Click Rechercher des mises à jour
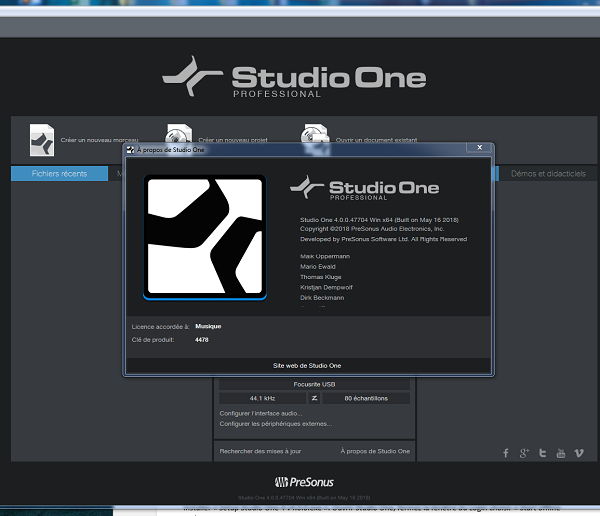Screen dimensions: 600x516 pyautogui.click(x=260, y=451)
